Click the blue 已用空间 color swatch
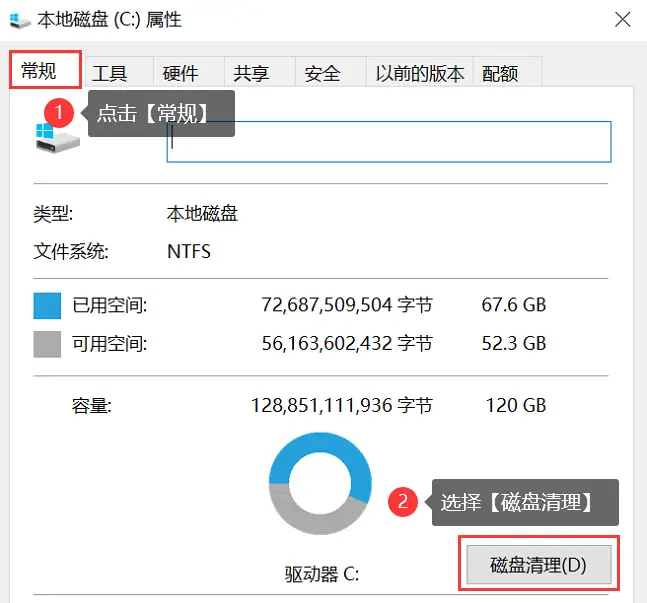The height and width of the screenshot is (603, 647). coord(47,305)
